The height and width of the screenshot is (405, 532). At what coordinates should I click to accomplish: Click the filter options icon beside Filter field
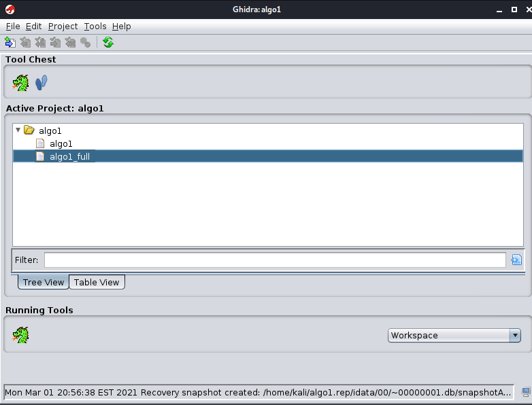(x=516, y=260)
